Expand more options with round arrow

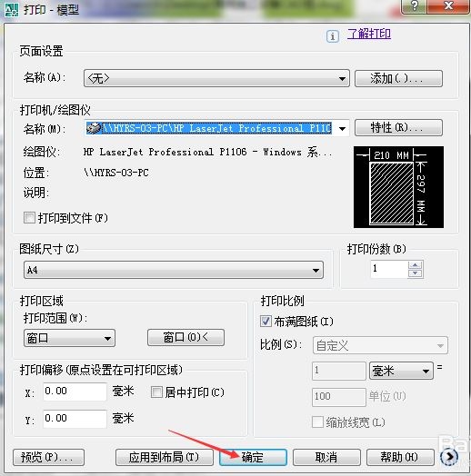(449, 457)
